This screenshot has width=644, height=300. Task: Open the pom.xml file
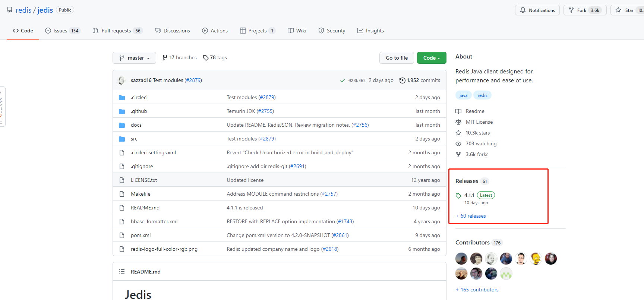click(x=141, y=235)
